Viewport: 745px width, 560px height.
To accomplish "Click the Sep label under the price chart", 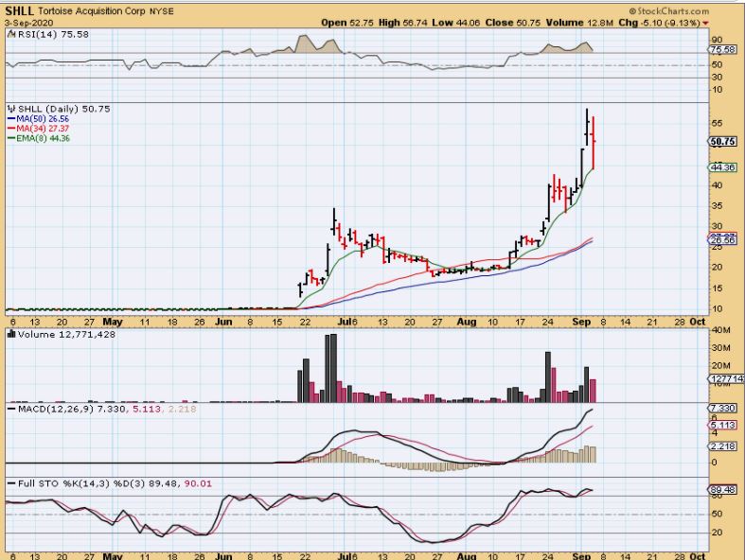I will (x=581, y=322).
